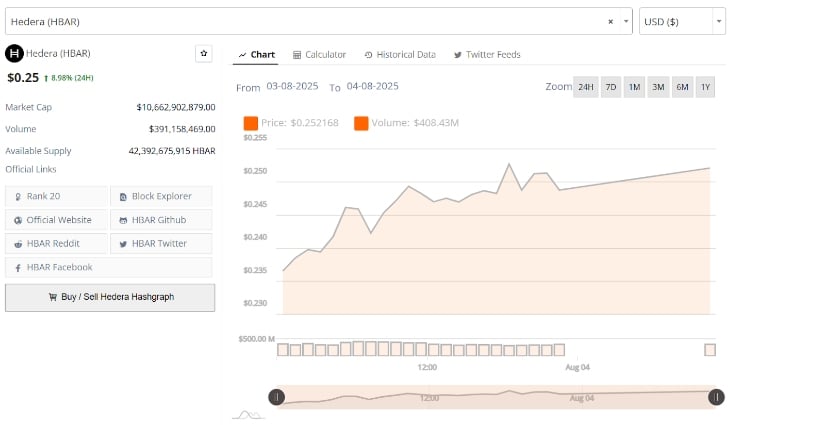Click the Rank trophy icon
Screen dimensions: 825x425
pyautogui.click(x=18, y=197)
